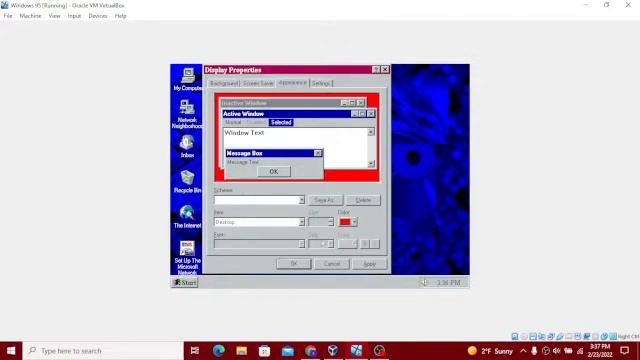Click the font Size dropdown
The height and width of the screenshot is (360, 640).
tap(321, 244)
